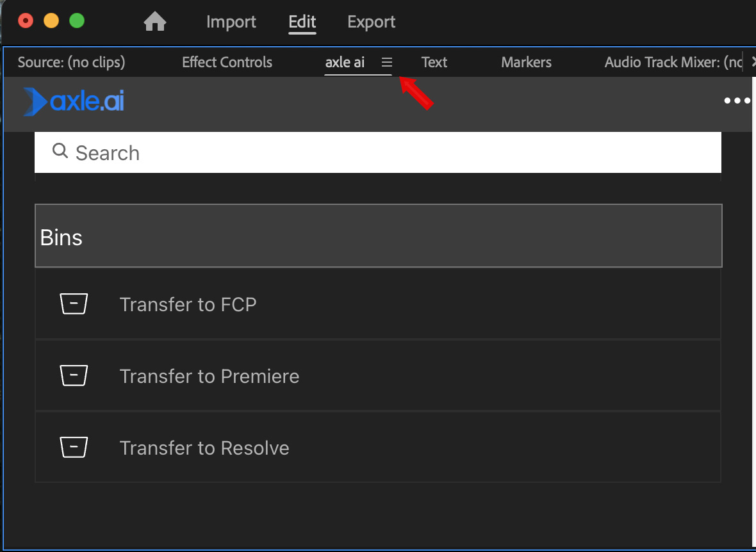Click the Home icon

click(x=154, y=22)
